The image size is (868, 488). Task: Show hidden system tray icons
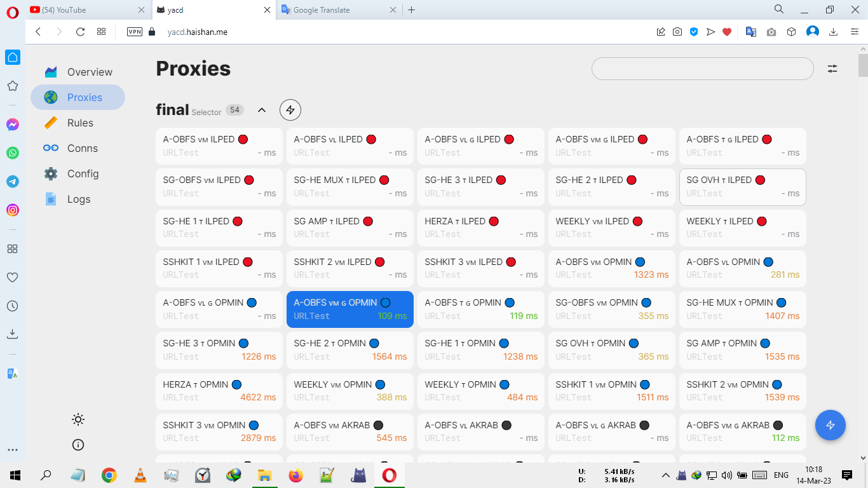(x=665, y=475)
